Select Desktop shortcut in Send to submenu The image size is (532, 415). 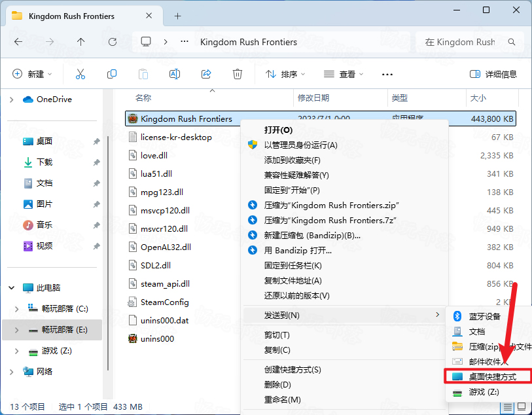coord(488,376)
